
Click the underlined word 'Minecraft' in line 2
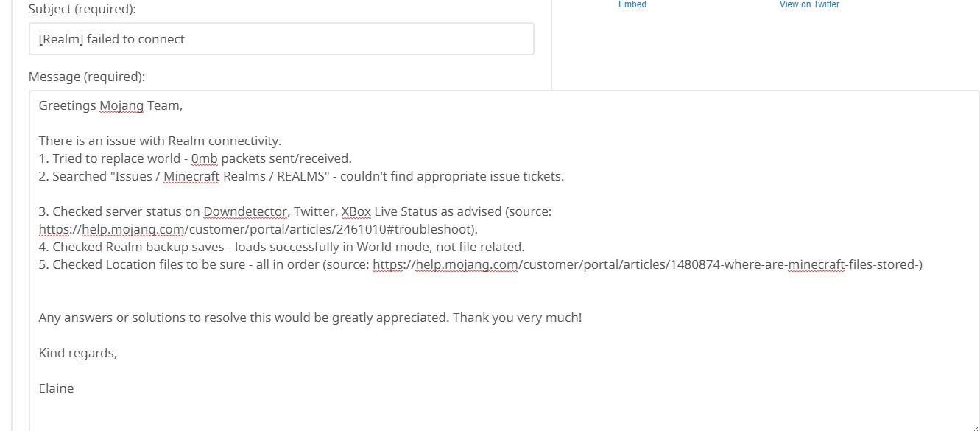[191, 176]
